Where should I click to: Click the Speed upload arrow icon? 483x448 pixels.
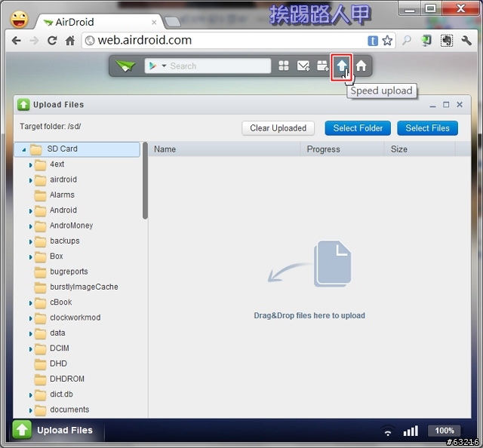click(342, 66)
